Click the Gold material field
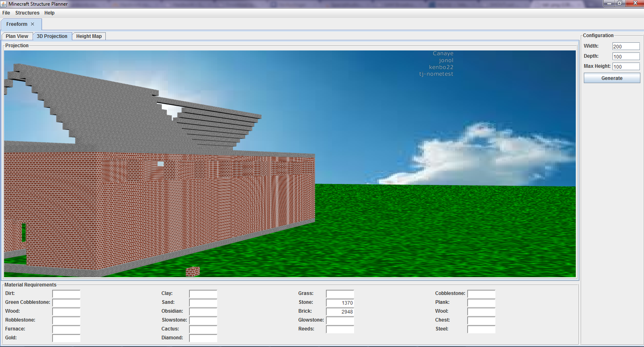This screenshot has height=347, width=644. click(66, 338)
